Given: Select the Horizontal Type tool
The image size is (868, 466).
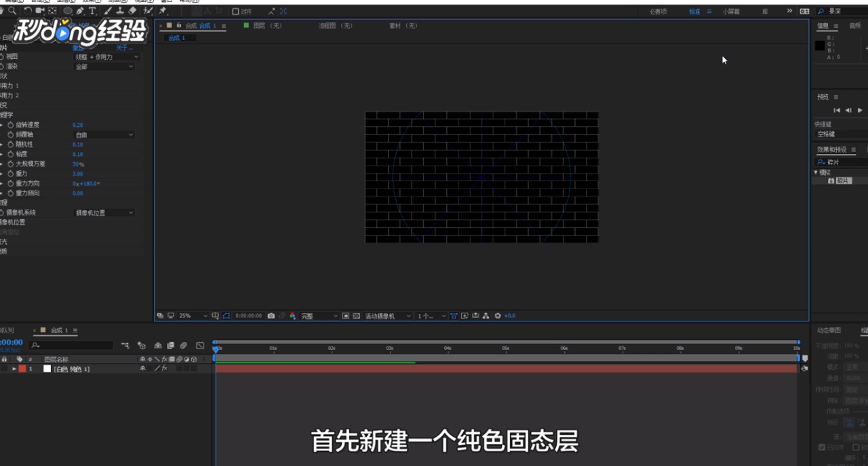Looking at the screenshot, I should [92, 11].
